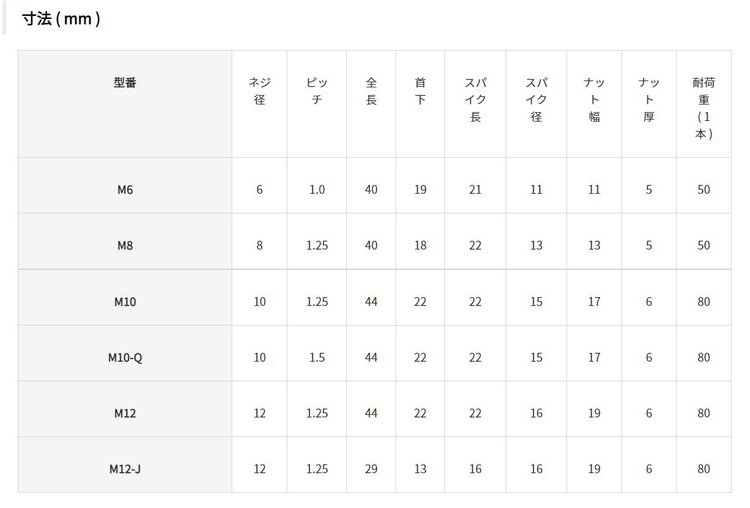This screenshot has height=508, width=750.
Task: Click the ネジ径 column header
Action: click(259, 92)
